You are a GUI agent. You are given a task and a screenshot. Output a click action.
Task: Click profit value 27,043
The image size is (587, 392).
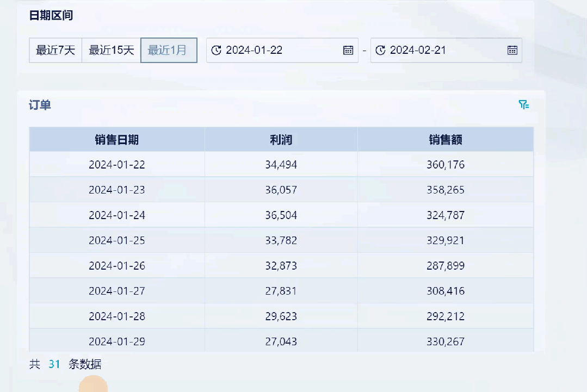(281, 341)
